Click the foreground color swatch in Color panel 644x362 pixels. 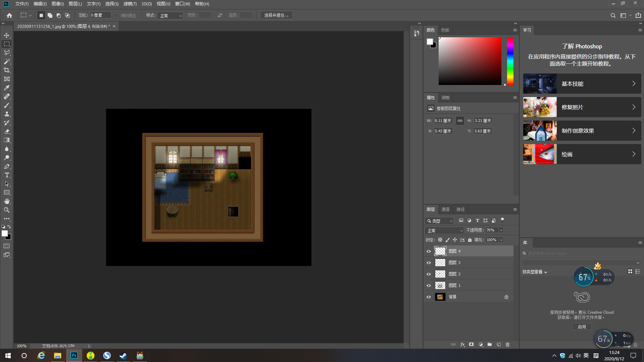(x=430, y=41)
